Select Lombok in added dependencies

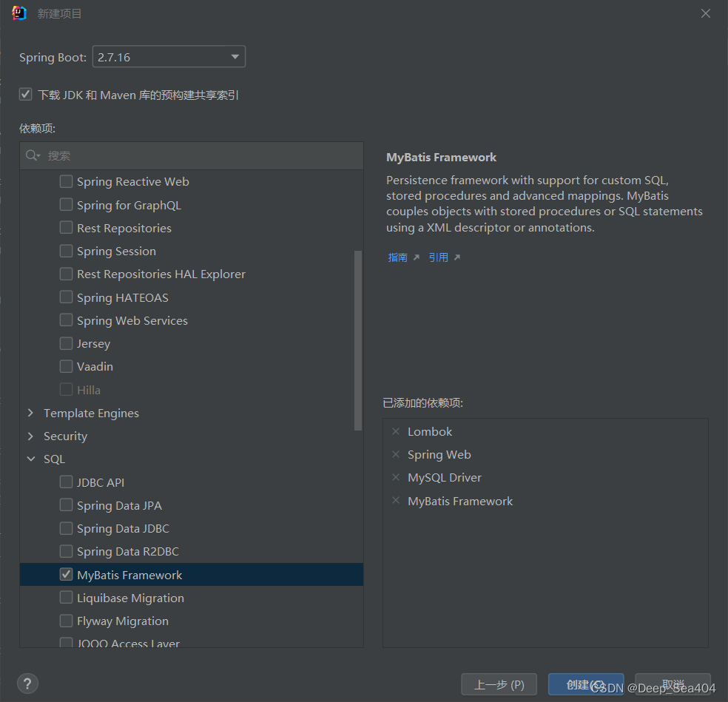tap(429, 432)
